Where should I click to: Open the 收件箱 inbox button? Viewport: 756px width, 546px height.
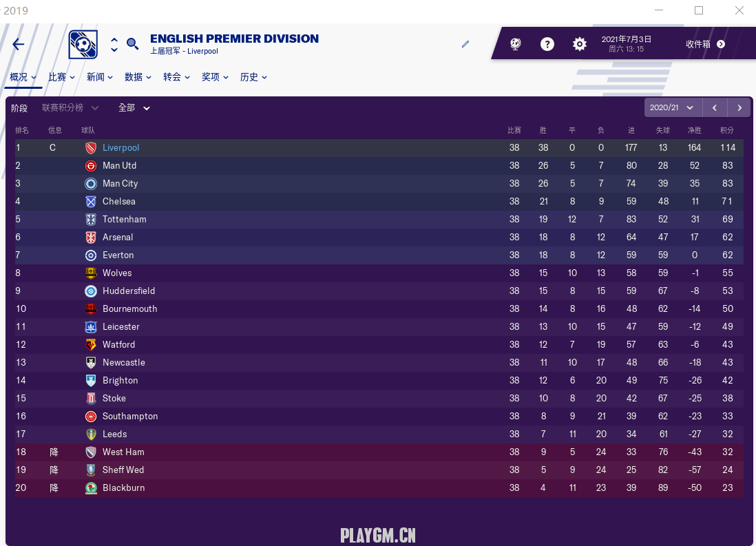tap(705, 44)
